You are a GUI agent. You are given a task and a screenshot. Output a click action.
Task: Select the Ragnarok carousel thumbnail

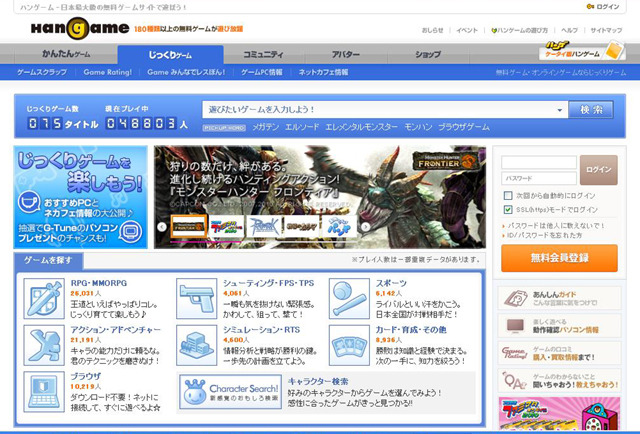click(x=265, y=226)
